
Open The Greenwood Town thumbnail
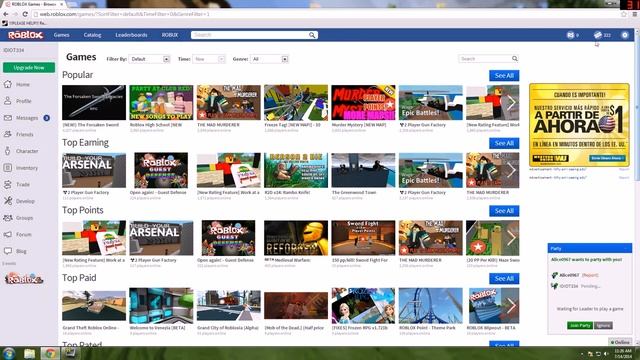pos(363,170)
